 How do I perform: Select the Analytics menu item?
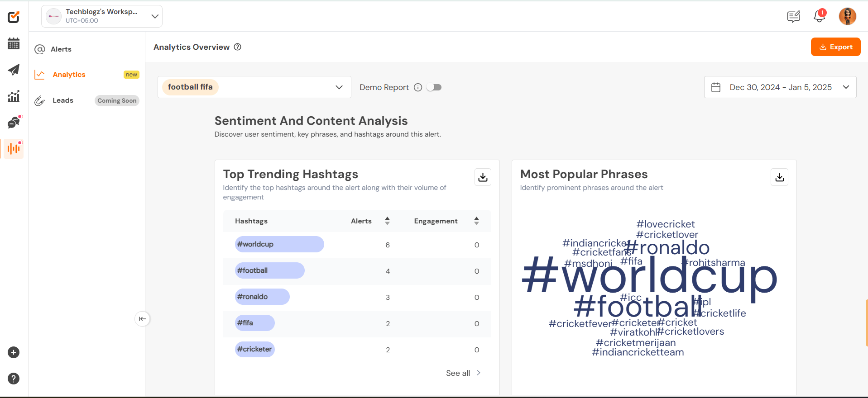point(69,75)
